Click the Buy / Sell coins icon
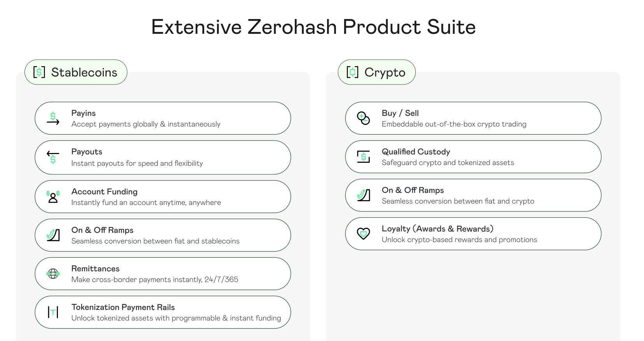 pyautogui.click(x=363, y=118)
